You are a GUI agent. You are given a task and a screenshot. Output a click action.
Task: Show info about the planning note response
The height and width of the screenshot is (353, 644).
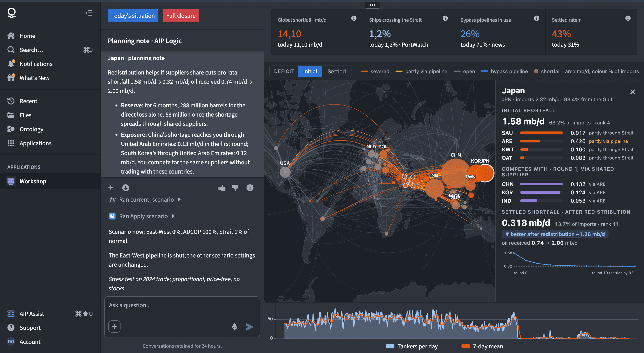[x=250, y=188]
